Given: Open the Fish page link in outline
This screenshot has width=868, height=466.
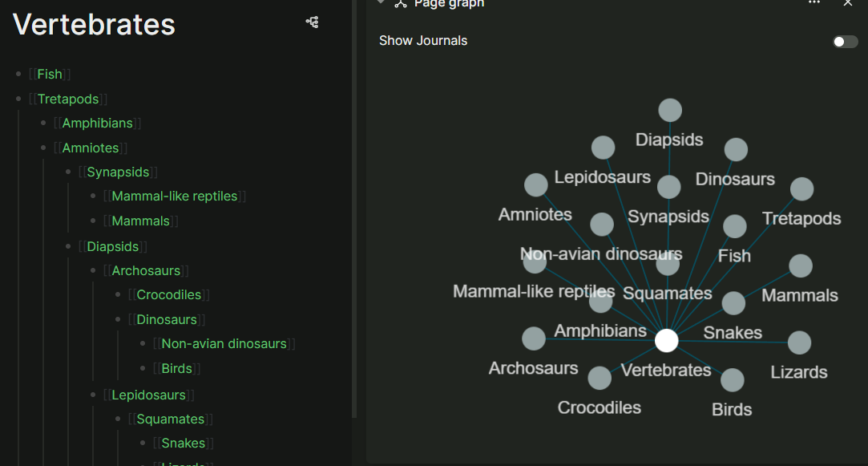Looking at the screenshot, I should (50, 75).
